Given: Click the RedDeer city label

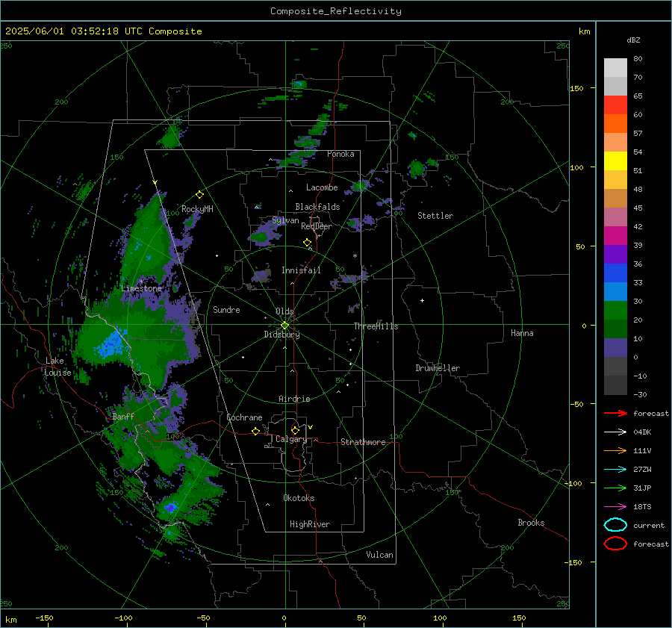Looking at the screenshot, I should pyautogui.click(x=317, y=226).
